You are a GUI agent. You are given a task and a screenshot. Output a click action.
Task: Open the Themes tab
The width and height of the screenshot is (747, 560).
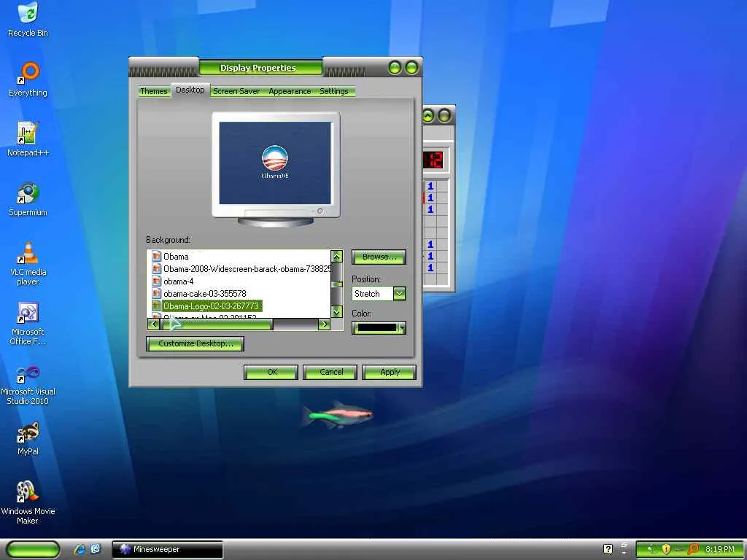(154, 91)
